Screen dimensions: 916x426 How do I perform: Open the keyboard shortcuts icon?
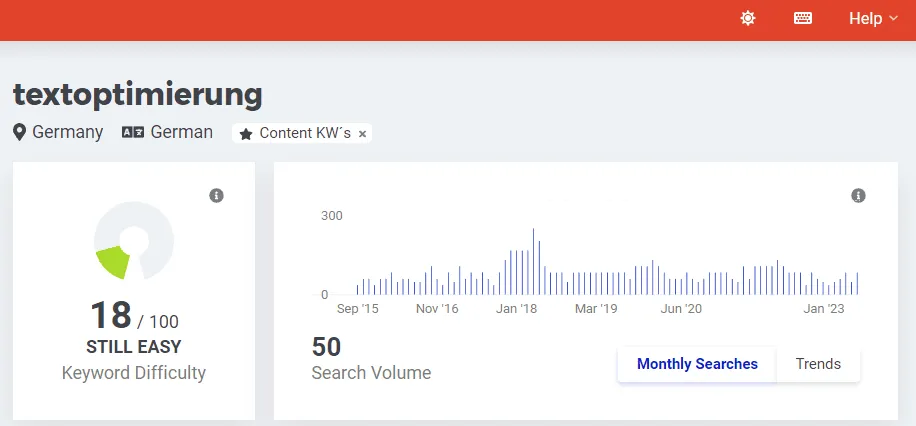click(x=803, y=19)
